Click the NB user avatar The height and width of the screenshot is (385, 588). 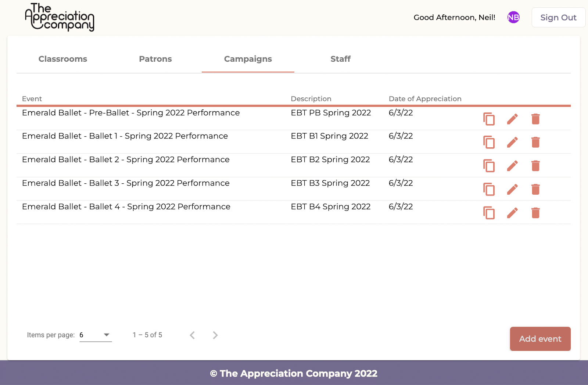(x=513, y=17)
